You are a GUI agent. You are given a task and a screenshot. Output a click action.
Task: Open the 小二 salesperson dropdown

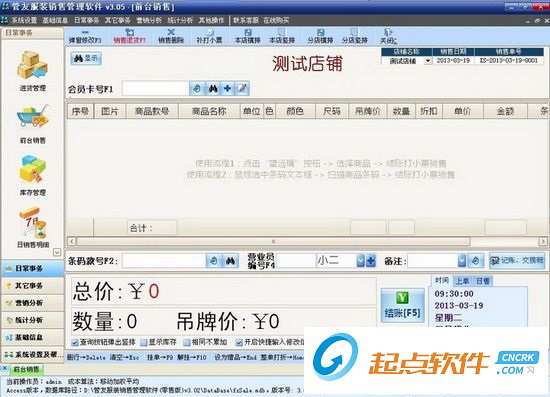(x=361, y=261)
